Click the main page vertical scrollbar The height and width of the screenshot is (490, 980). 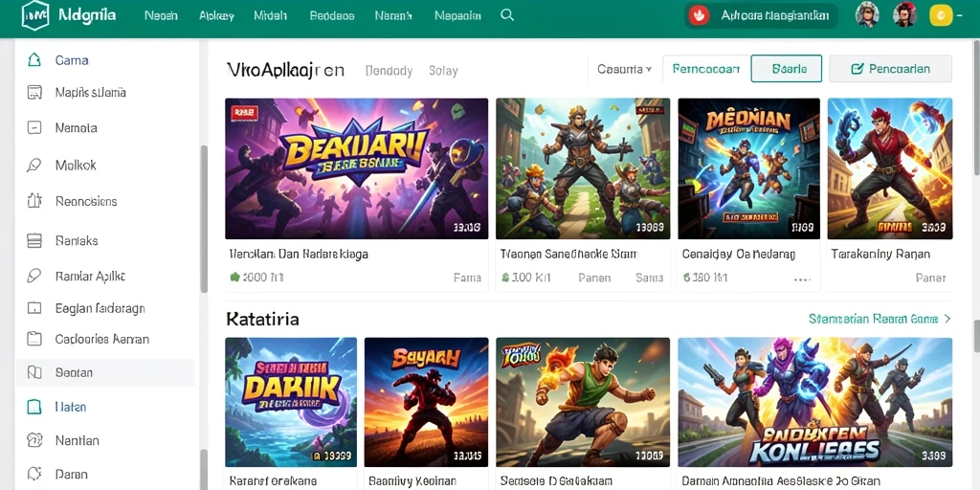click(975, 109)
